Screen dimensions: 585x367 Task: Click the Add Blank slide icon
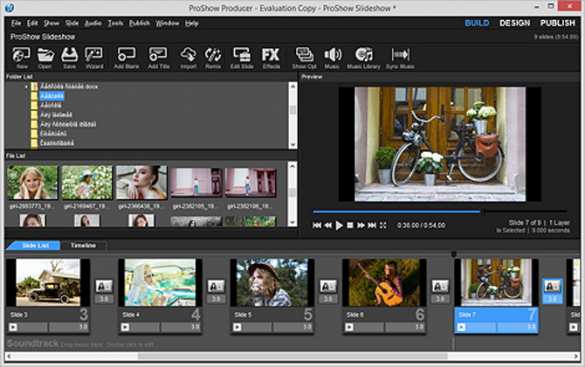click(126, 58)
